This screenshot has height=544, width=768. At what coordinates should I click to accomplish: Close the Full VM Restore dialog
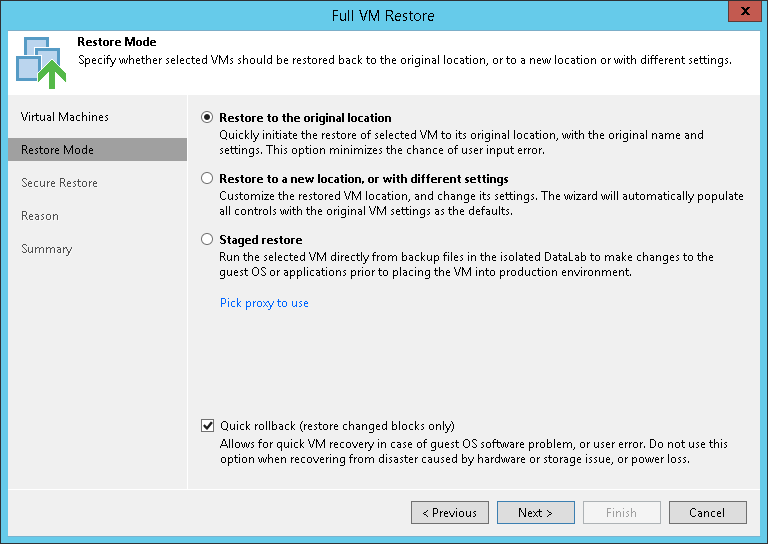[x=741, y=15]
